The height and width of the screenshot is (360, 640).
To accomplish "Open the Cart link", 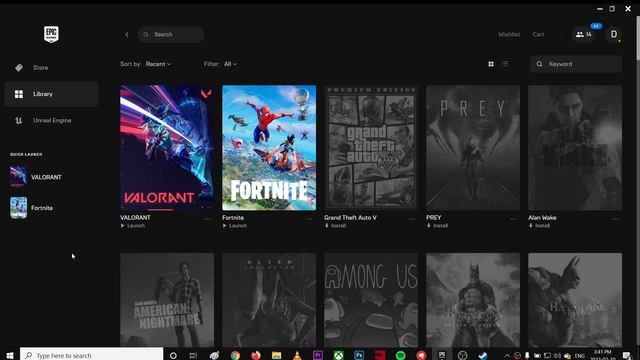I will coord(538,35).
